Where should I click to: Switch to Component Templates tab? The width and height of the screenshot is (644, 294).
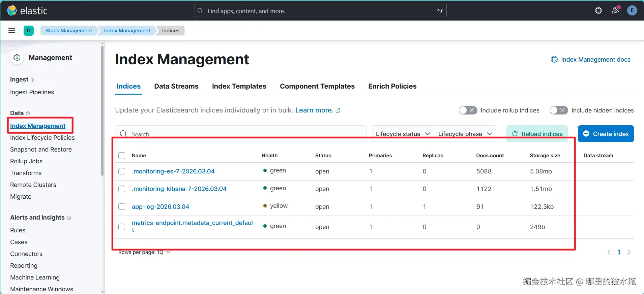point(317,86)
